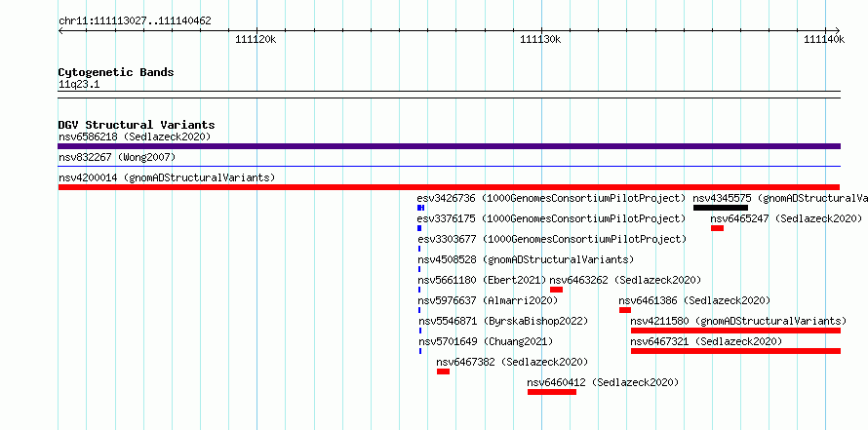
Task: Click the chr11:111113027..111140462 coordinates
Action: (135, 21)
